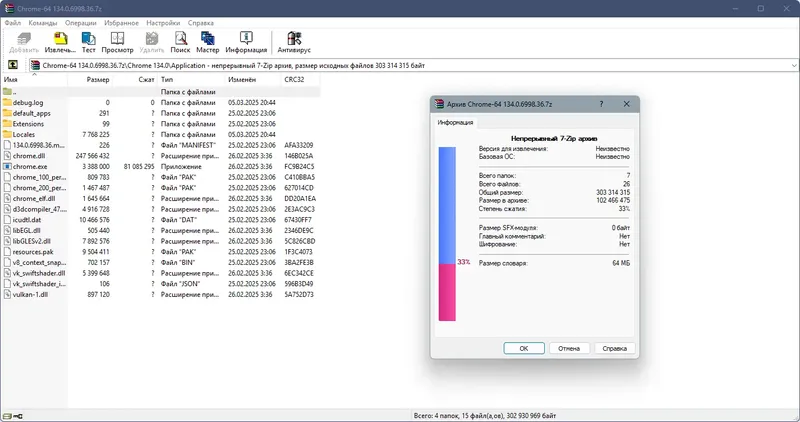Viewport: 800px width, 422px height.
Task: Select the vk_swiftshader_i... JSON file row
Action: pos(161,284)
